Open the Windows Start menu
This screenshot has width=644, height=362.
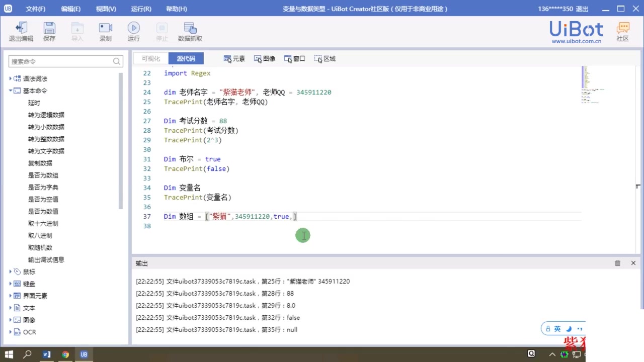coord(9,354)
